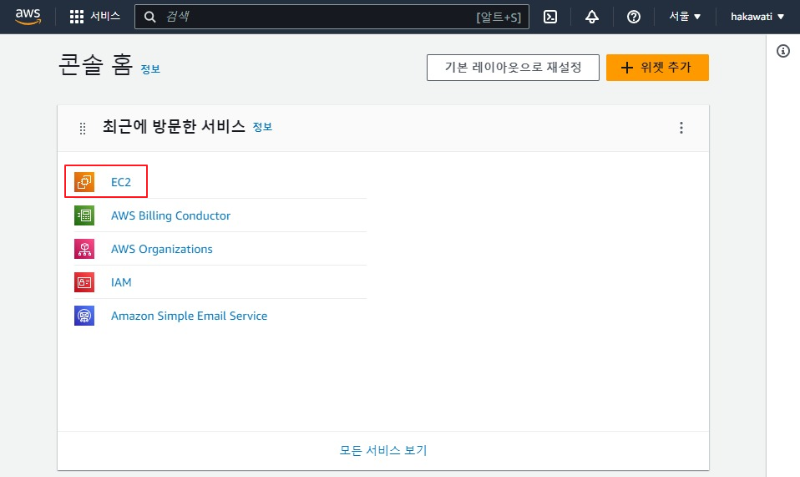Focus the 검색 search field
This screenshot has height=477, width=800.
point(332,17)
